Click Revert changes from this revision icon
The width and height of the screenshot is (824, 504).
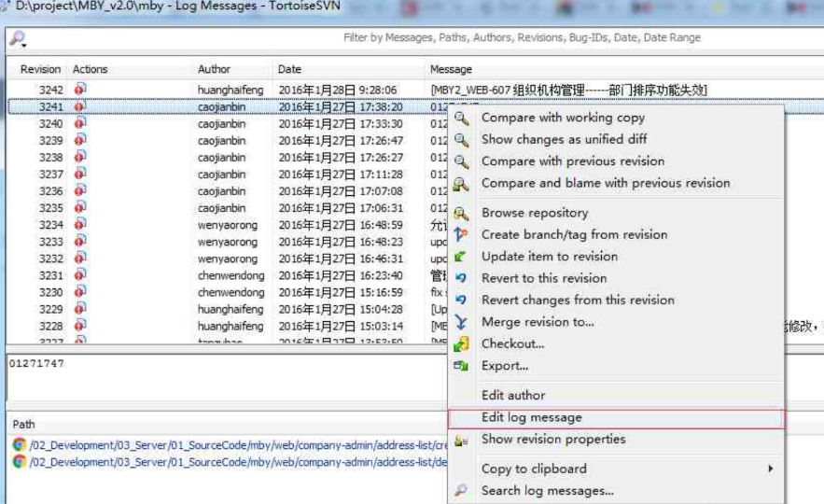click(460, 300)
